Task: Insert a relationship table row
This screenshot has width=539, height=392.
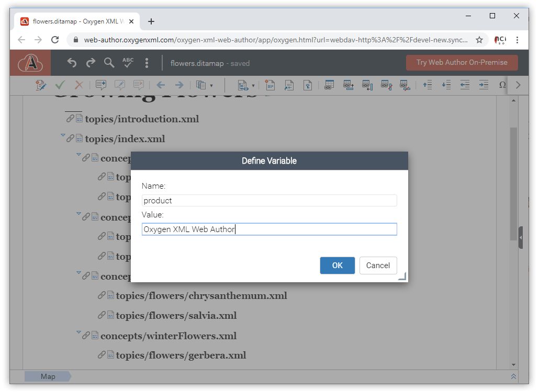Action: coord(348,85)
